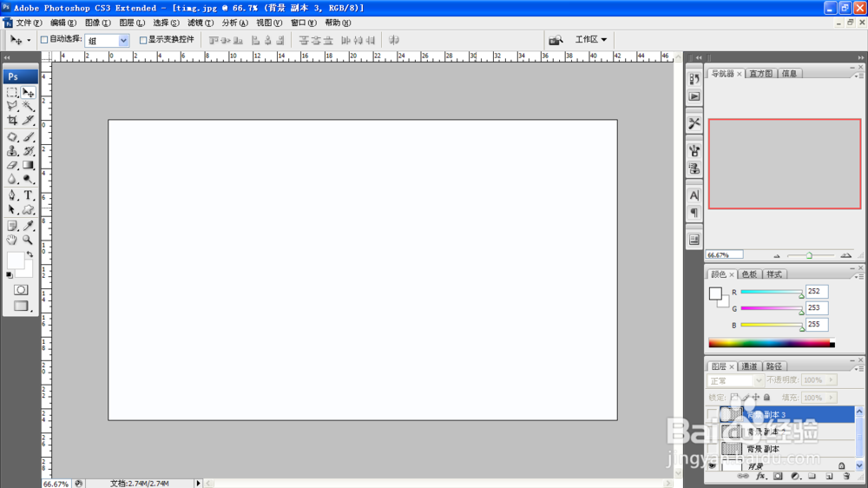Open the tool preset picker arrow
This screenshot has height=488, width=868.
tap(29, 41)
